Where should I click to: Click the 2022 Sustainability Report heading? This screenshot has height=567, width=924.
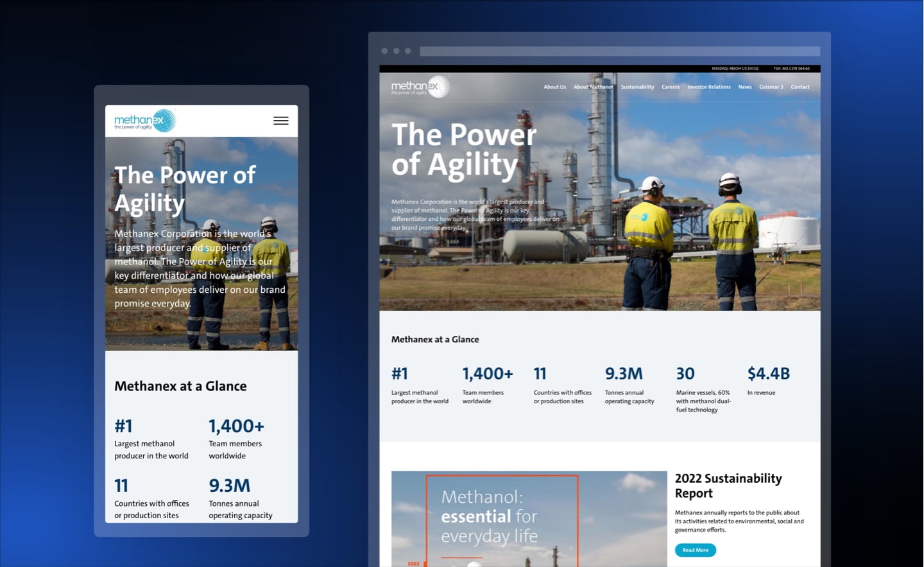pos(728,485)
